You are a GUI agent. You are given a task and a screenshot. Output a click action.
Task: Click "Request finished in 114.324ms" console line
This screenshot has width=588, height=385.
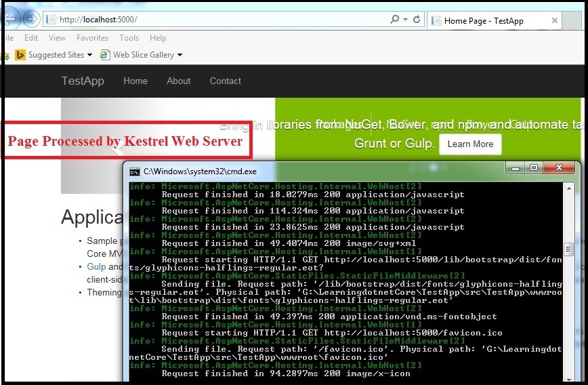(313, 211)
